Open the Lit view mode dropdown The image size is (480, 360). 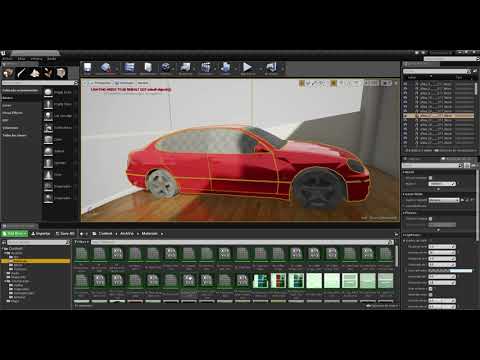coord(125,83)
